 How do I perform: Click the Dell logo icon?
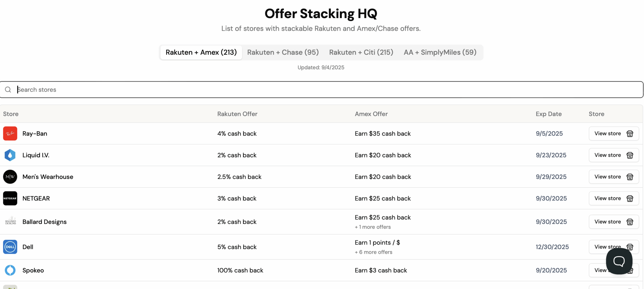click(x=10, y=247)
